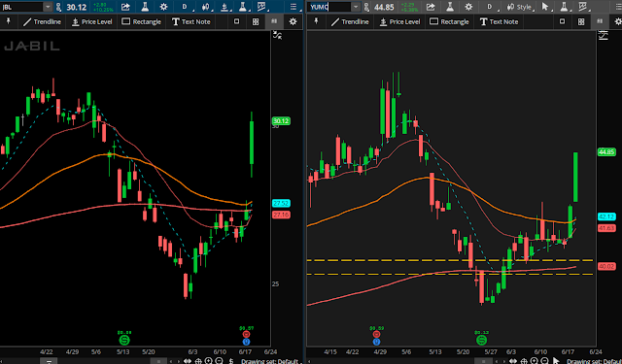This screenshot has height=364, width=622.
Task: Click the scale icon atop JBL price axis
Action: pos(278,36)
